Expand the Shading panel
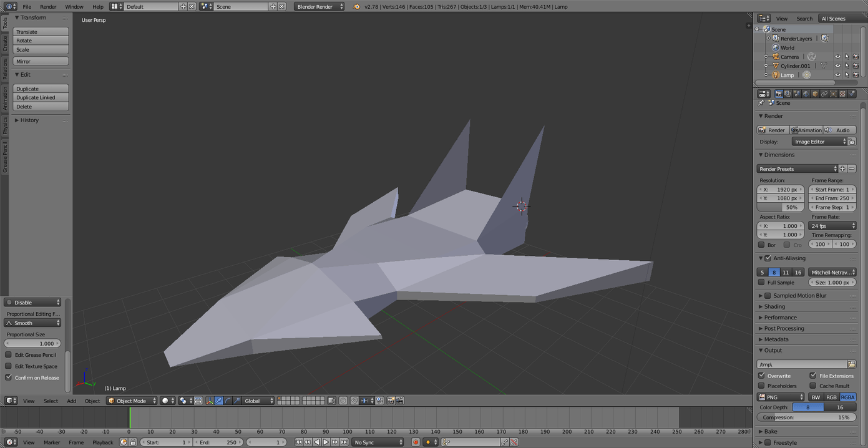This screenshot has height=448, width=868. click(x=774, y=306)
